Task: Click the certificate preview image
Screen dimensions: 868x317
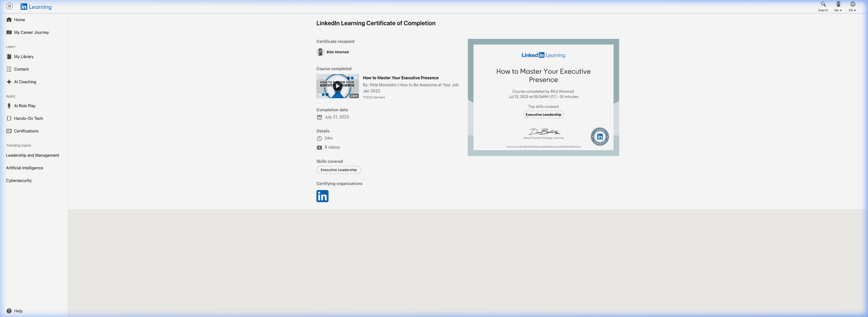Action: [x=543, y=98]
